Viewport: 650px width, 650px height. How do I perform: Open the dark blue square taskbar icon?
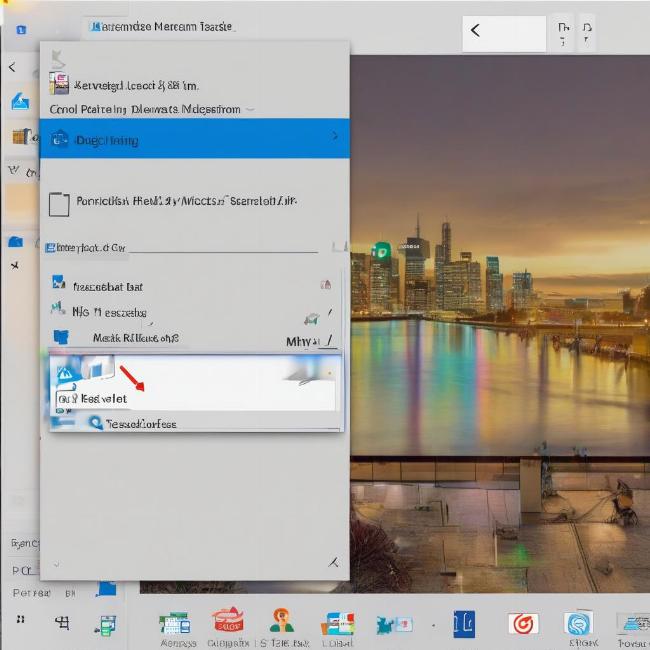coord(464,624)
